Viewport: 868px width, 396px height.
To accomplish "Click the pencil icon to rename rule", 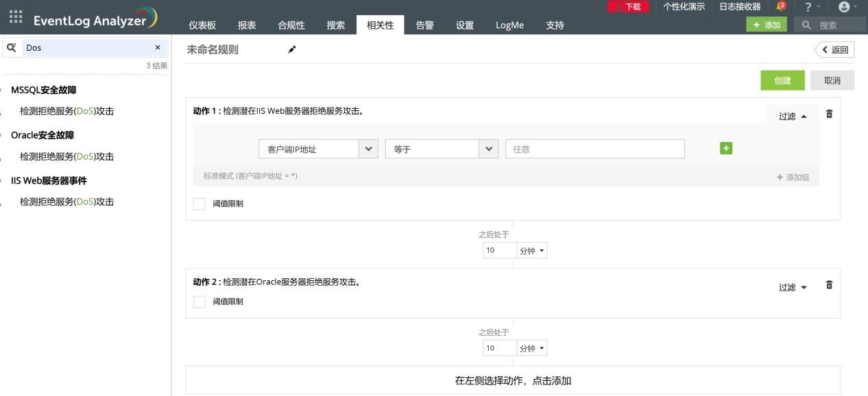I will click(x=292, y=49).
